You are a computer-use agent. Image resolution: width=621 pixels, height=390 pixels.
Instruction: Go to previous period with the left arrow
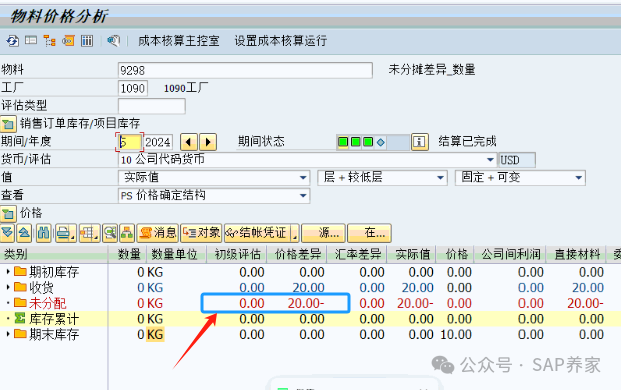pos(189,142)
